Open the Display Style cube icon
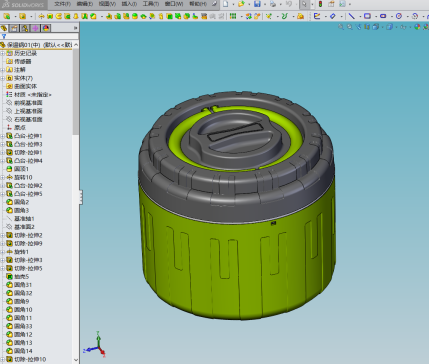429x364 pixels. click(x=389, y=27)
